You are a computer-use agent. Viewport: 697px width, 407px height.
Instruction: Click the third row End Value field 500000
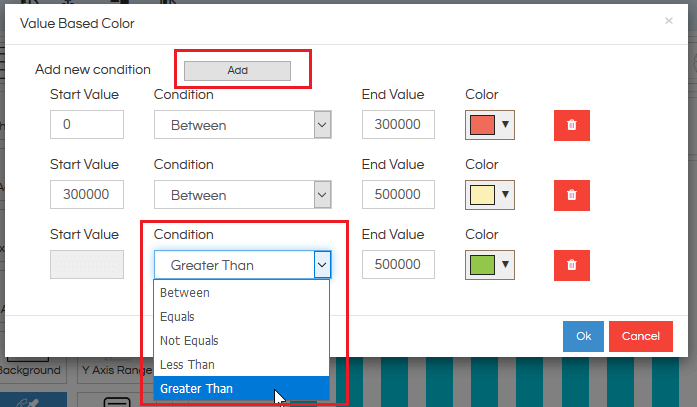coord(398,264)
